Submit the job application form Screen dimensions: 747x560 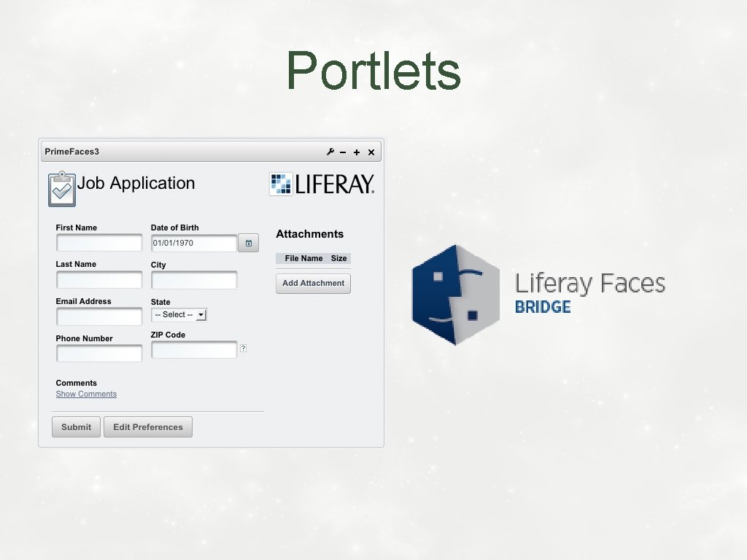(x=76, y=427)
